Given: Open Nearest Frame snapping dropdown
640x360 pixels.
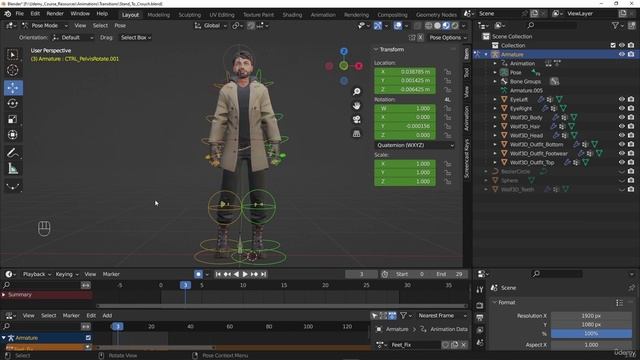Looking at the screenshot, I should (x=442, y=316).
